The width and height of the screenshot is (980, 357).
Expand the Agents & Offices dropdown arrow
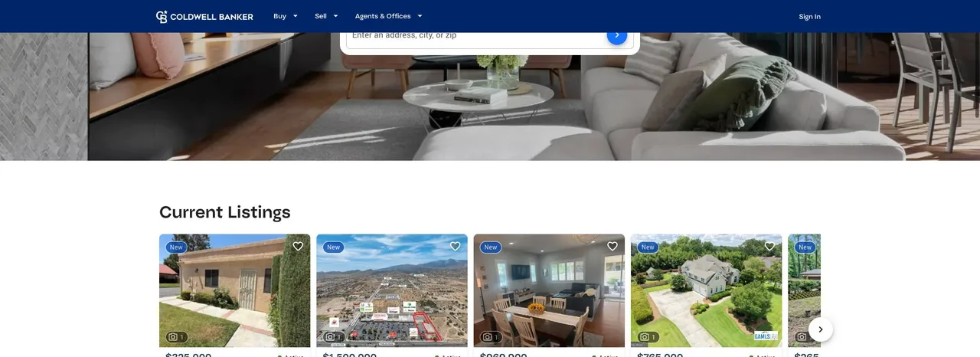420,16
